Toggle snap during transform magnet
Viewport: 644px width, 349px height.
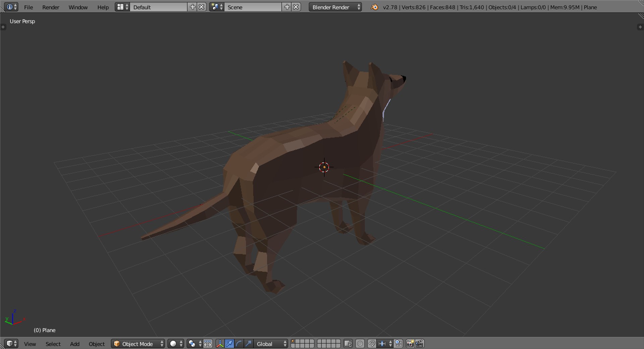pos(372,344)
